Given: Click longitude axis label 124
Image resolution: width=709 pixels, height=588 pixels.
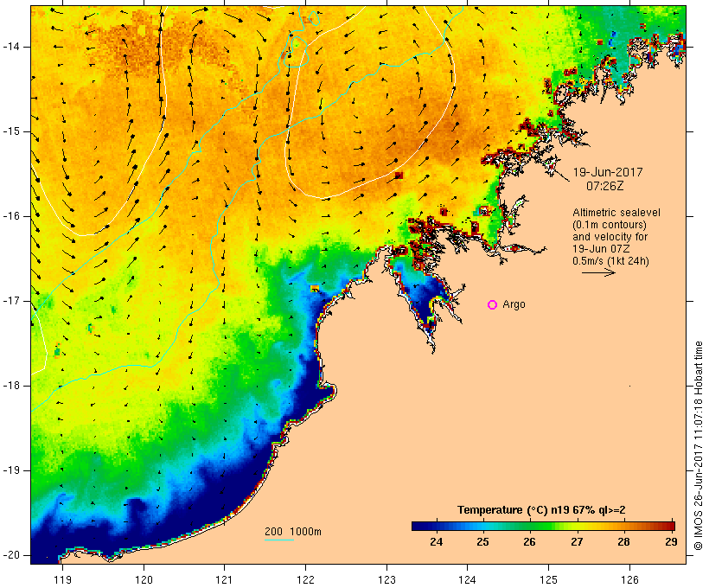Looking at the screenshot, I should point(467,579).
